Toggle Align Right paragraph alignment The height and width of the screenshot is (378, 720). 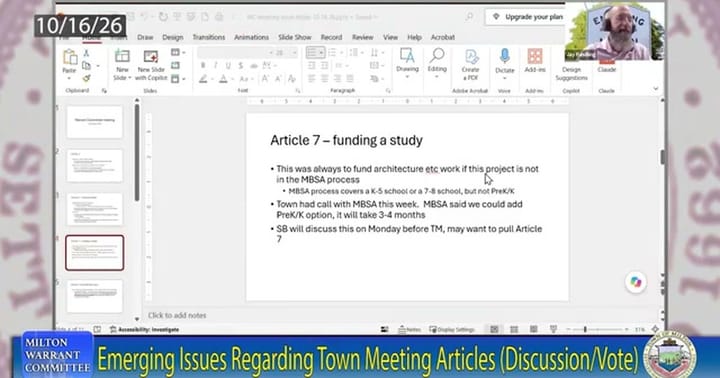coord(338,79)
